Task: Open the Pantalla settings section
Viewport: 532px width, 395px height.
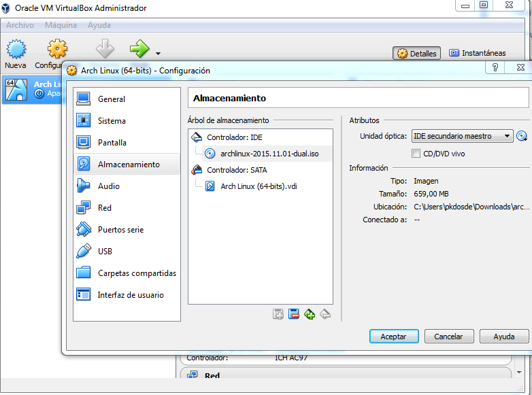Action: [x=112, y=143]
